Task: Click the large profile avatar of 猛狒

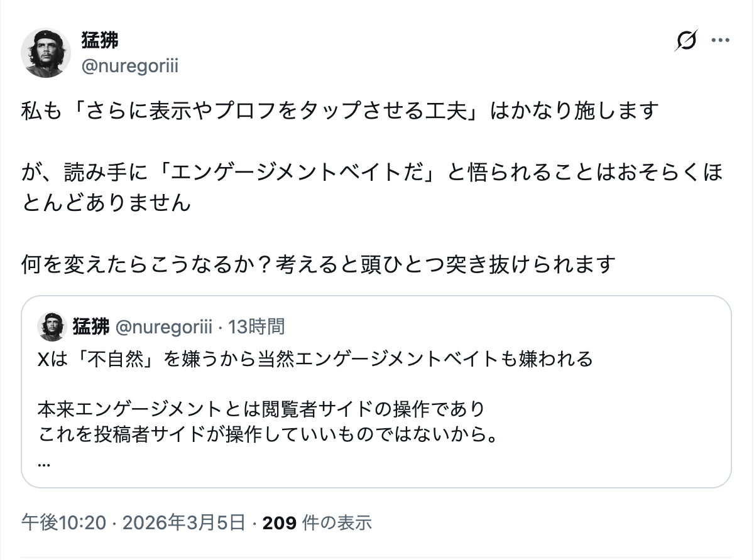Action: click(x=46, y=53)
